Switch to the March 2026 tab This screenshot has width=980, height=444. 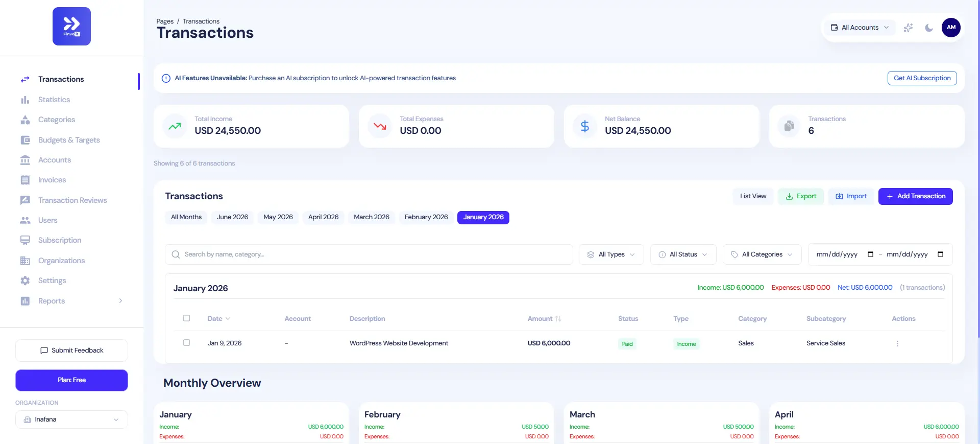click(x=371, y=217)
